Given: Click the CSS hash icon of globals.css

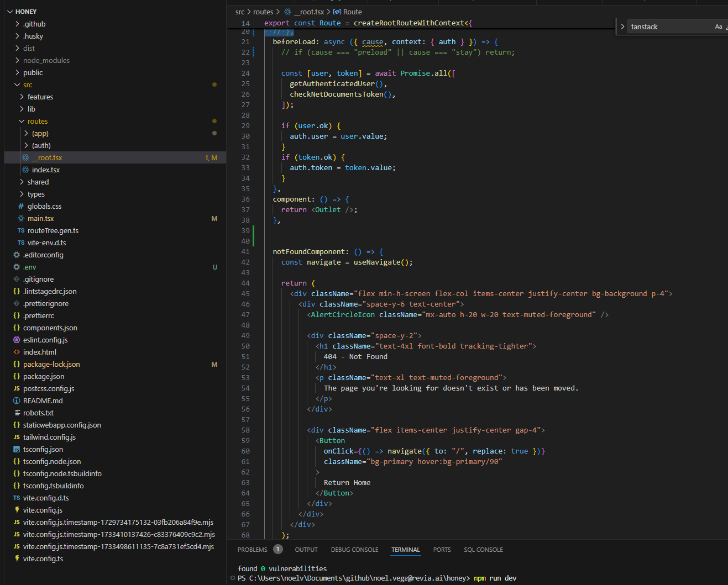Looking at the screenshot, I should (x=21, y=206).
